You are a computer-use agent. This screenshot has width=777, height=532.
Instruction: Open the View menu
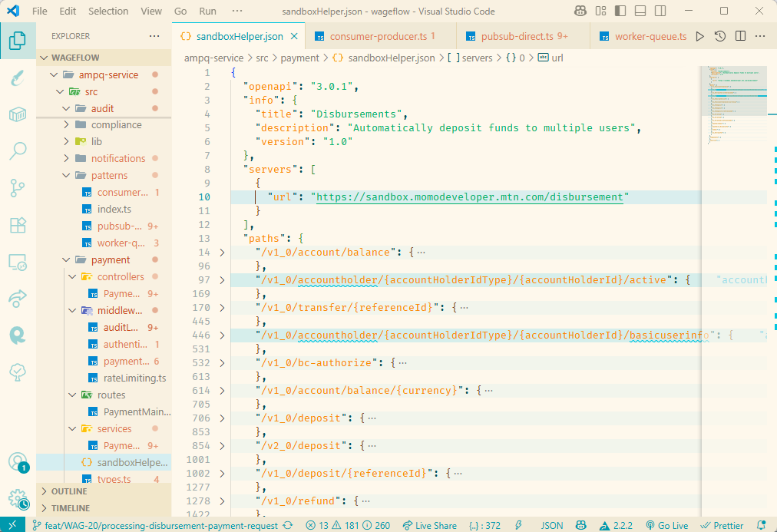coord(151,11)
